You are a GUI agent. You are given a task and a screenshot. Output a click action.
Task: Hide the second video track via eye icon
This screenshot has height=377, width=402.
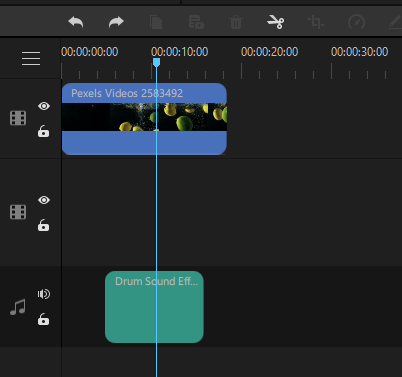point(44,200)
